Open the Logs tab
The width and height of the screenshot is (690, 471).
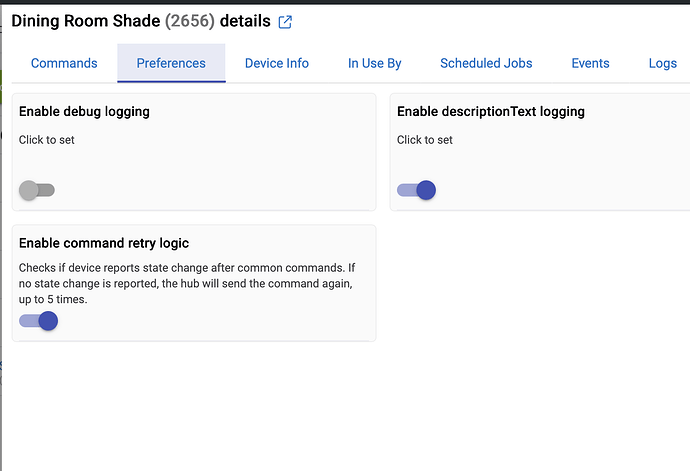(x=662, y=63)
